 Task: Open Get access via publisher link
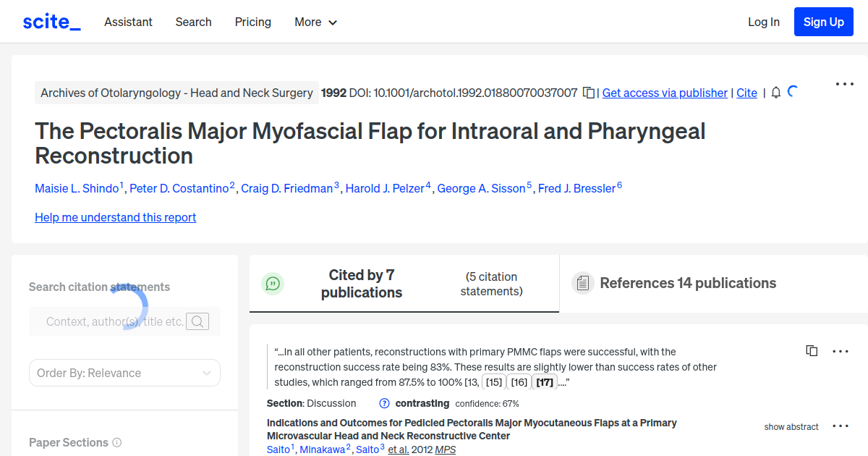click(664, 93)
